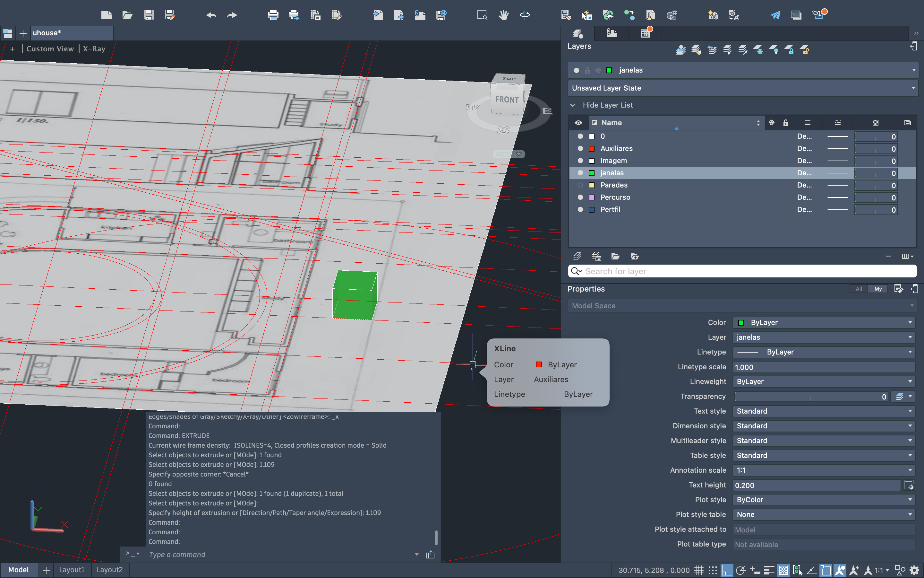
Task: Open the ViewCube FRONT face
Action: tap(507, 100)
